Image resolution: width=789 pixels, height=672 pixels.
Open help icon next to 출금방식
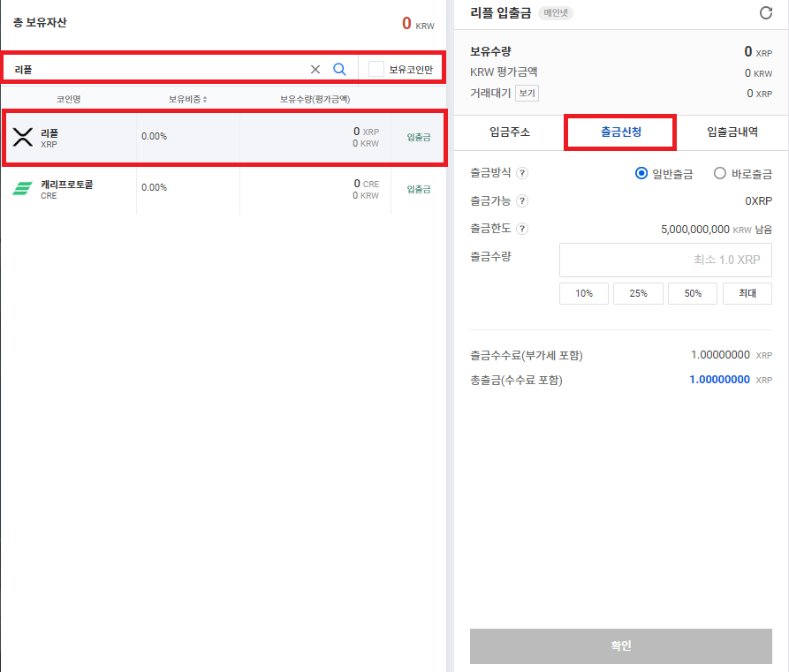pyautogui.click(x=522, y=173)
